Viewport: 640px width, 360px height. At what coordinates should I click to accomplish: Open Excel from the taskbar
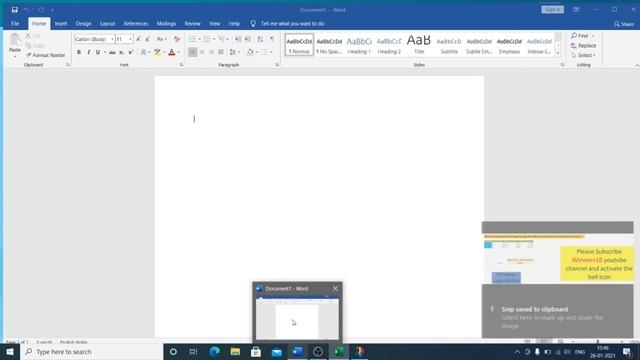point(339,351)
